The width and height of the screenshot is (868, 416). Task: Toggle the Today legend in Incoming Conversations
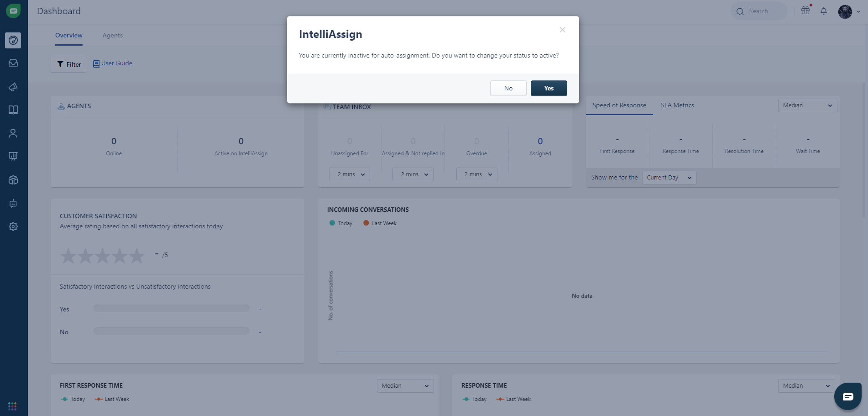[341, 223]
